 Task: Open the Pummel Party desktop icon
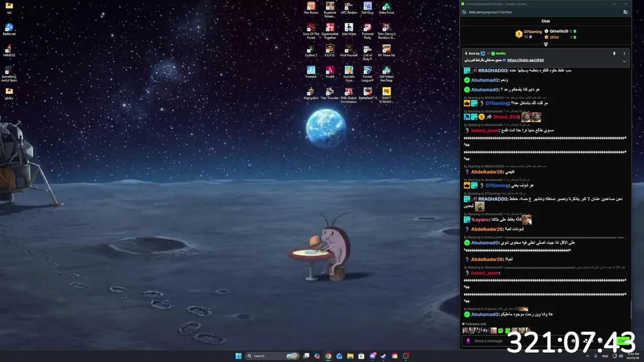[368, 31]
